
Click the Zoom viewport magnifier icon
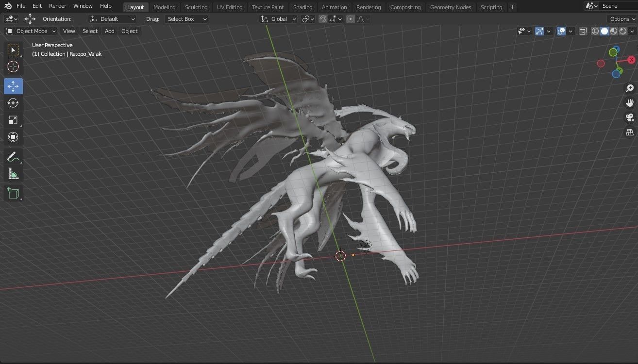pyautogui.click(x=630, y=88)
